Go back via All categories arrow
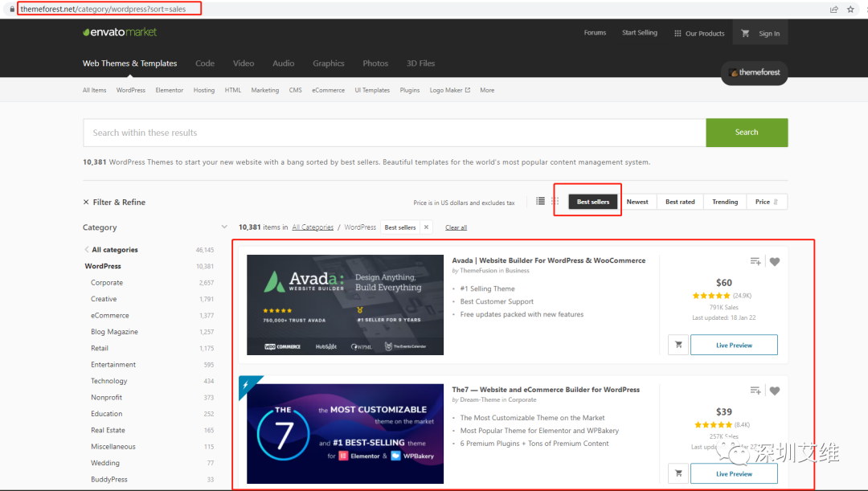 click(x=87, y=250)
